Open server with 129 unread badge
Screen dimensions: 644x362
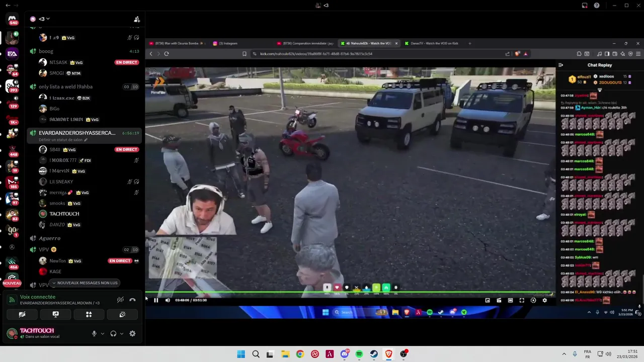[12, 103]
